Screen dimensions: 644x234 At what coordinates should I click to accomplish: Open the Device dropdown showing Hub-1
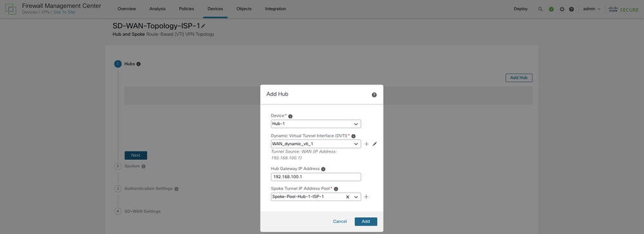(316, 124)
